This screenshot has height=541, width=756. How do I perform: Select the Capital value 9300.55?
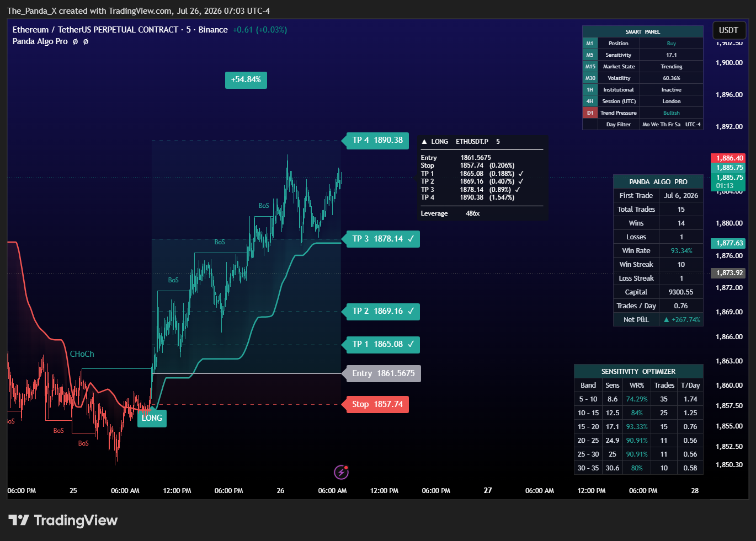[682, 292]
